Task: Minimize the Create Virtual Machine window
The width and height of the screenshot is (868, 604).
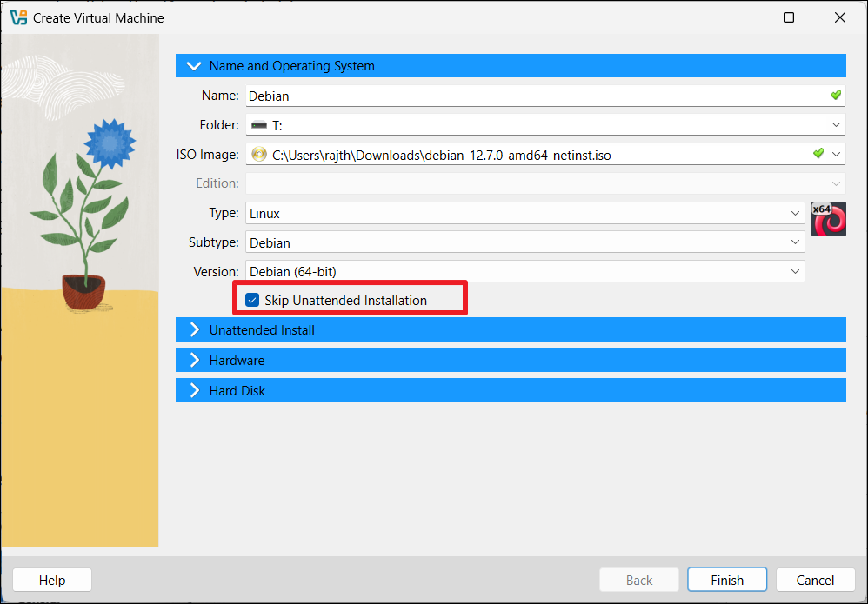Action: 738,17
